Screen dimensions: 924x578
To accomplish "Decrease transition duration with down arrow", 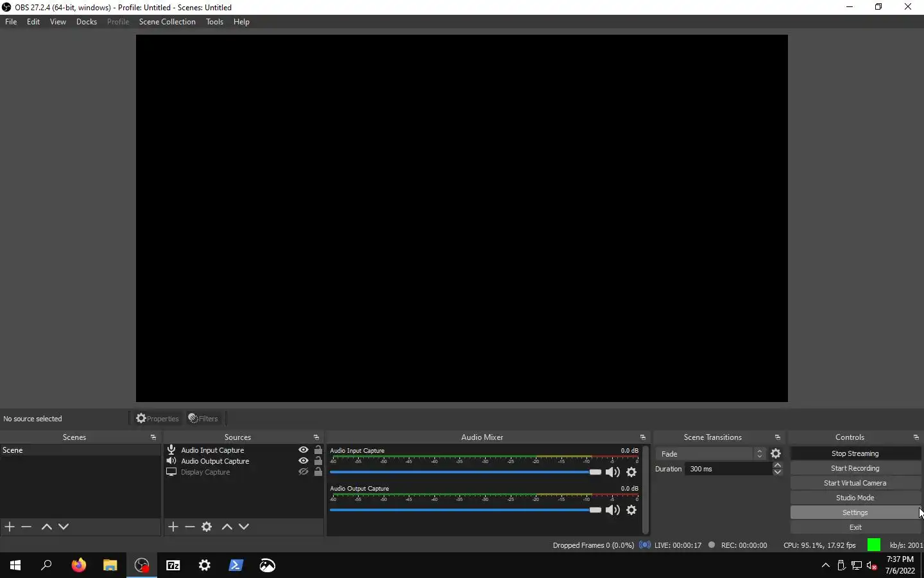I will point(778,472).
